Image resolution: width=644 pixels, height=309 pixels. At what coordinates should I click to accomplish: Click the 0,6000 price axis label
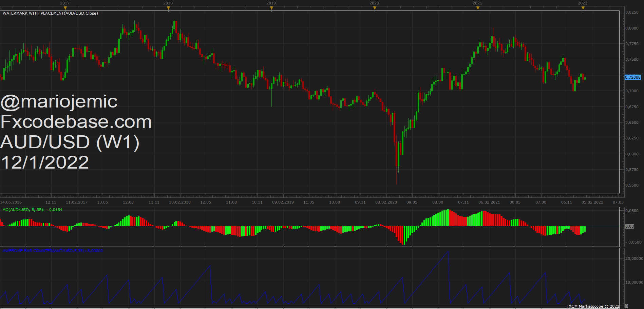tap(632, 154)
